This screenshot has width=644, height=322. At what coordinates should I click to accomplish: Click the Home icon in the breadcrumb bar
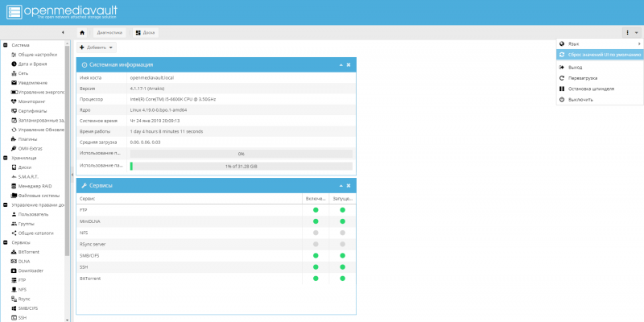[x=82, y=33]
